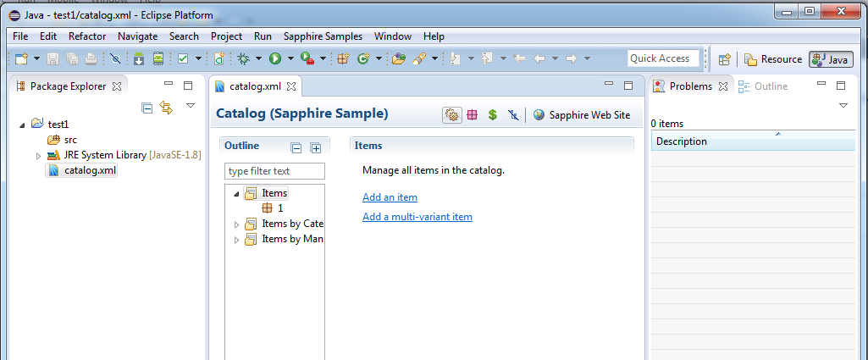This screenshot has height=360, width=868.
Task: Switch to the Java perspective
Action: pos(830,59)
